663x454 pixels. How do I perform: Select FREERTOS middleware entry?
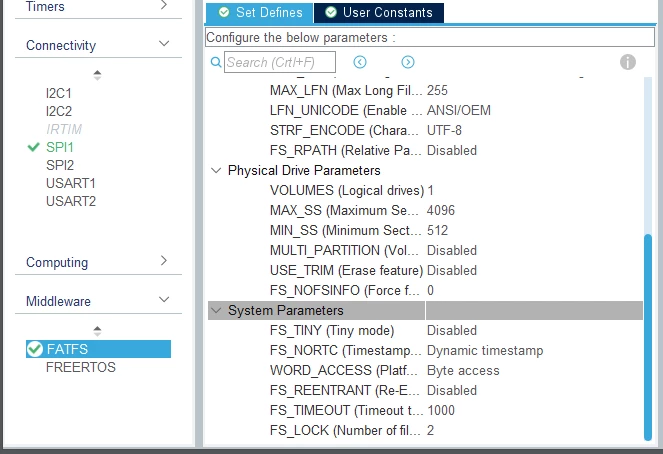(81, 367)
